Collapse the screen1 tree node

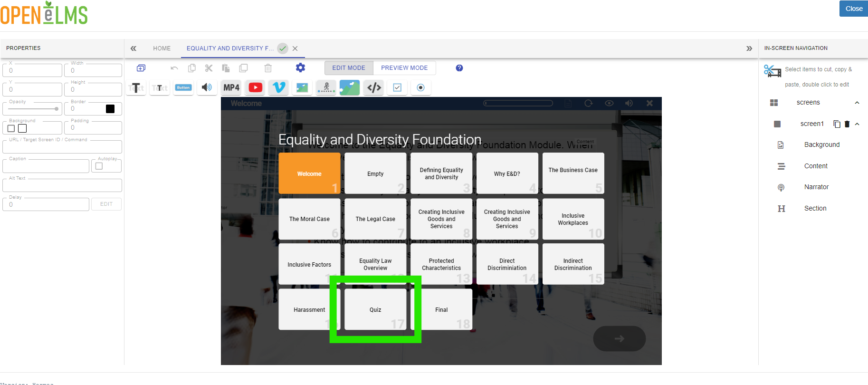tap(857, 124)
